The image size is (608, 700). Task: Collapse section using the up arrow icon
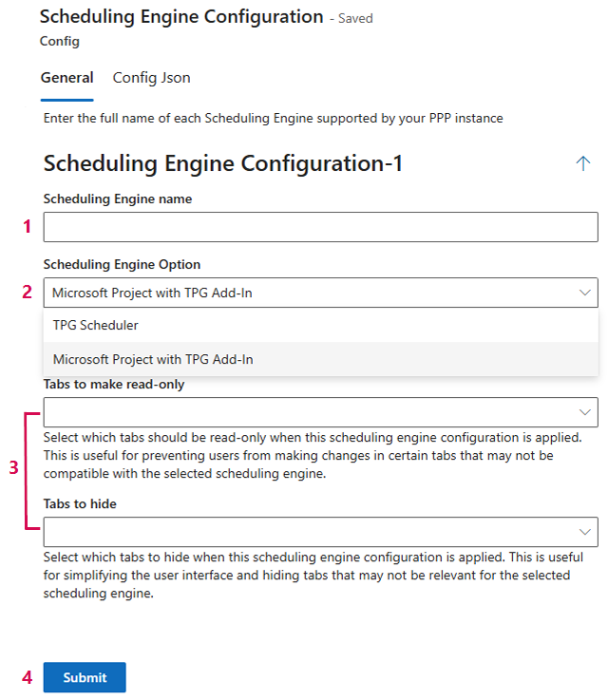pyautogui.click(x=582, y=163)
